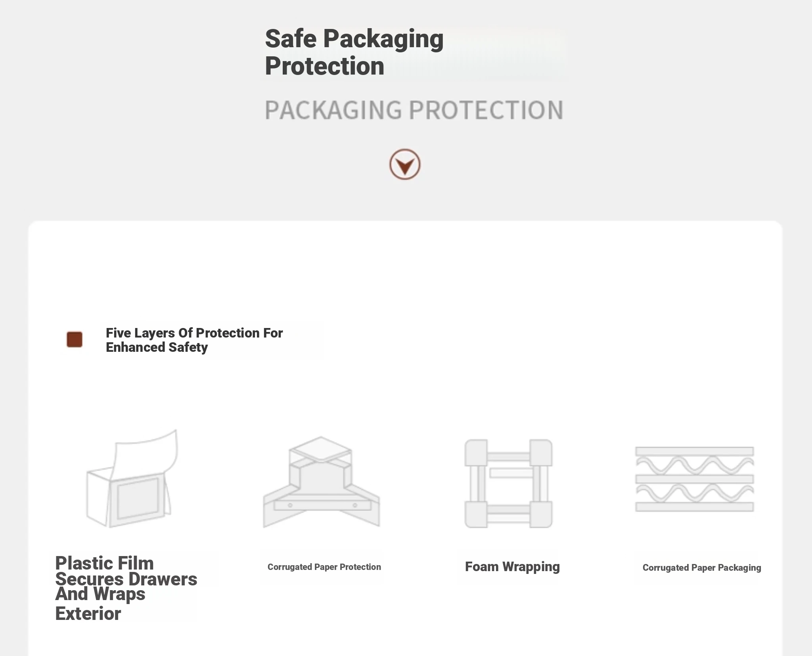Click the Corrugated Paper Packaging label
Screen dimensions: 812x656
coord(701,568)
